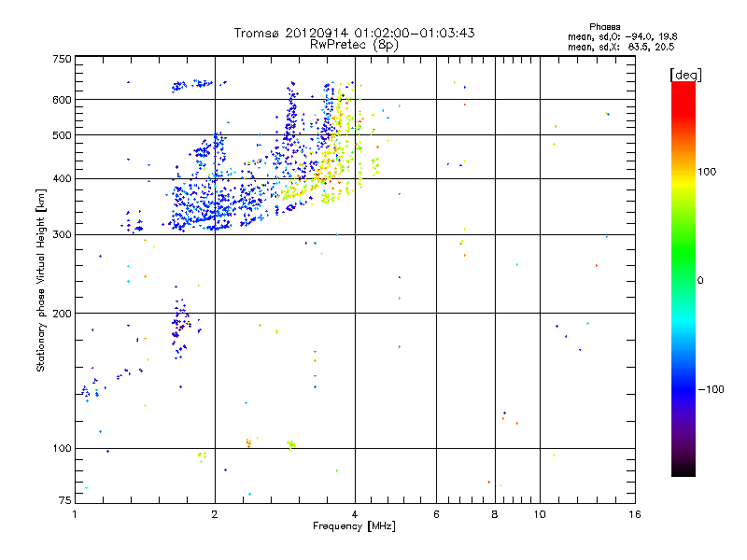Viewport: 747px width, 560px height.
Task: Select the 'mean, sd,O: -94.0, 19.8' line
Action: click(x=622, y=36)
